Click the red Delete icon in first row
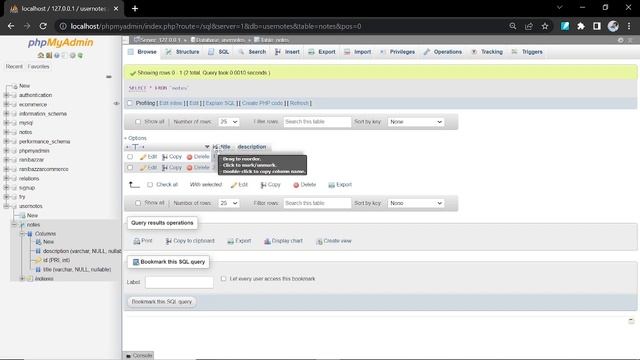The width and height of the screenshot is (640, 360). [189, 157]
